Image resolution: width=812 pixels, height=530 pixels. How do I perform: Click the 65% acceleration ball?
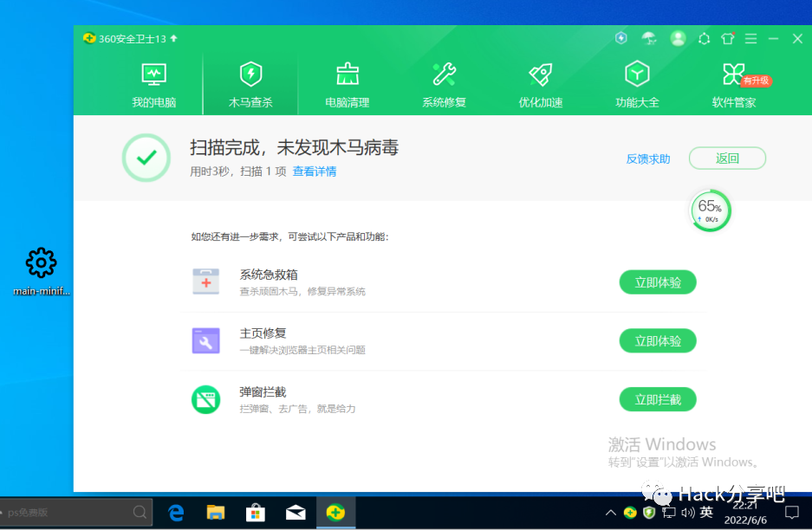[x=711, y=210]
